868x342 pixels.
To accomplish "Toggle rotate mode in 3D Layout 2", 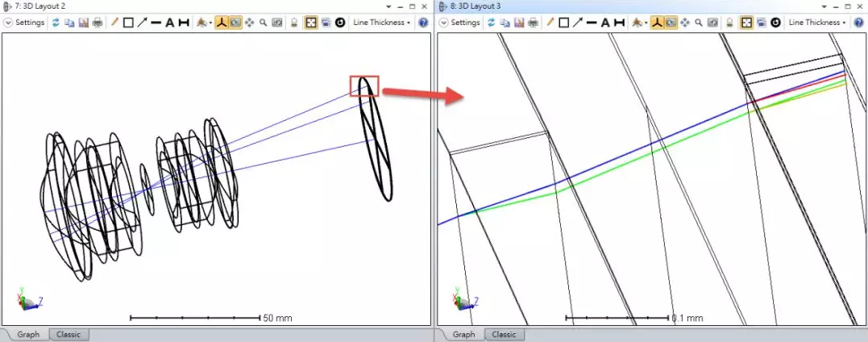I will (235, 23).
